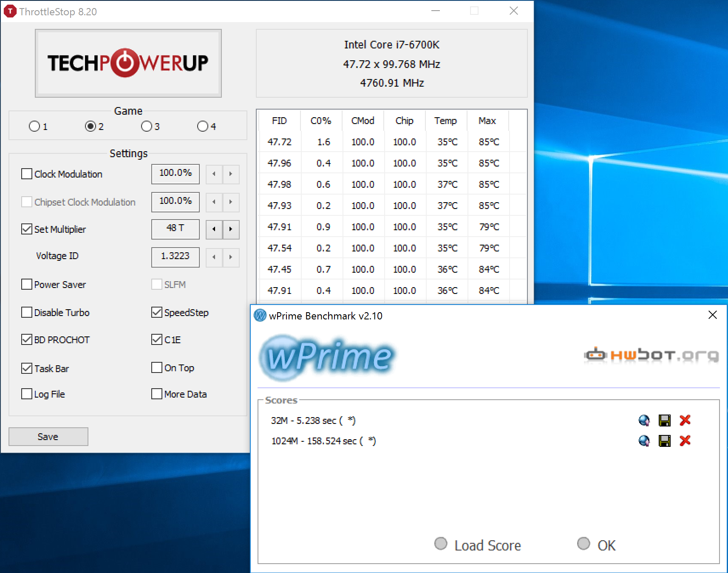Click the Voltage ID 1.3223 field
728x573 pixels.
(x=176, y=257)
